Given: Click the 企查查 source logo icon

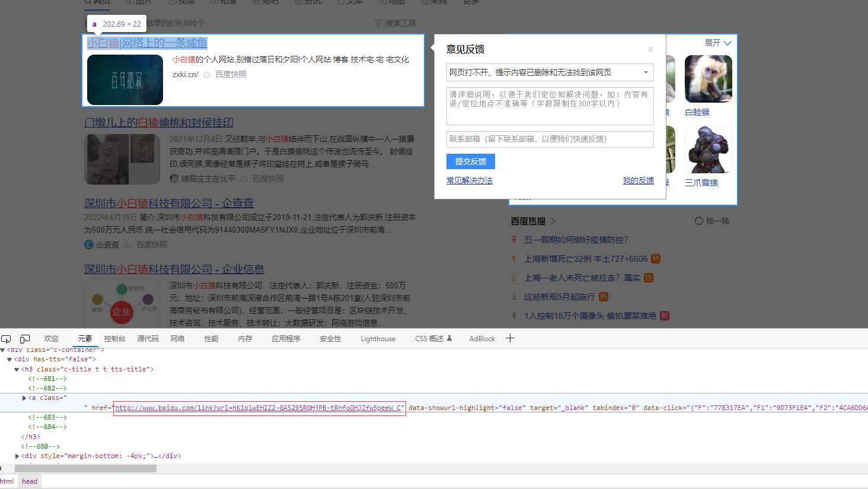Looking at the screenshot, I should tap(89, 244).
